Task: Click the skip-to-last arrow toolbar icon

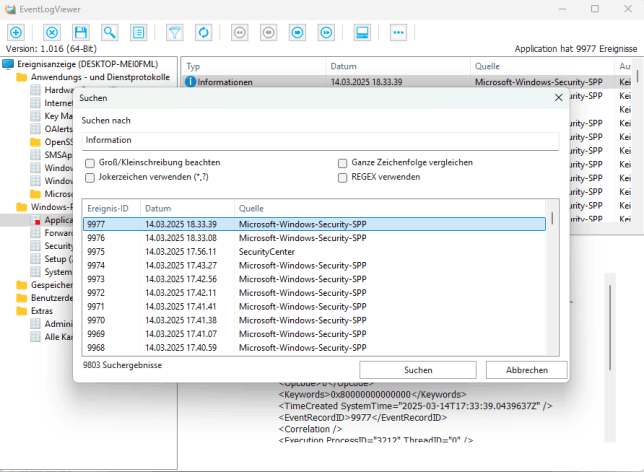Action: pos(326,33)
